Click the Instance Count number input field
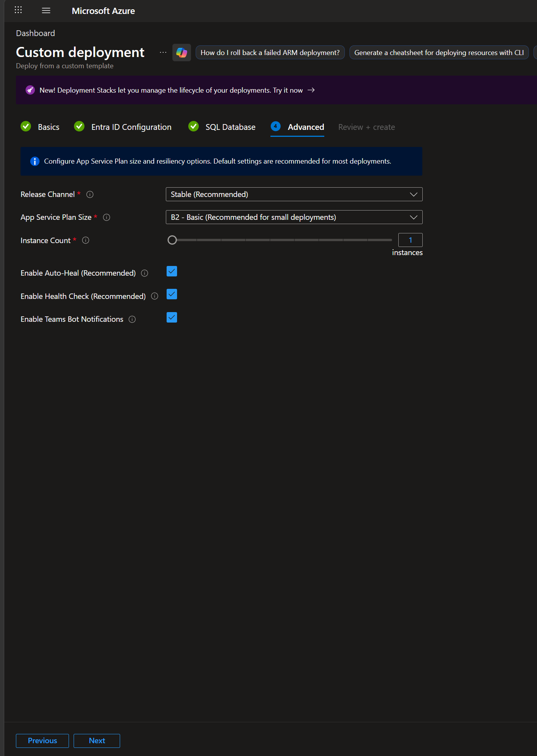Image resolution: width=537 pixels, height=756 pixels. pos(410,240)
